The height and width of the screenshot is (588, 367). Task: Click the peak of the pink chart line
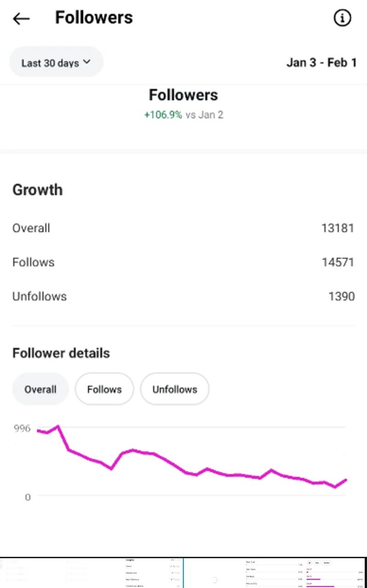(x=58, y=426)
